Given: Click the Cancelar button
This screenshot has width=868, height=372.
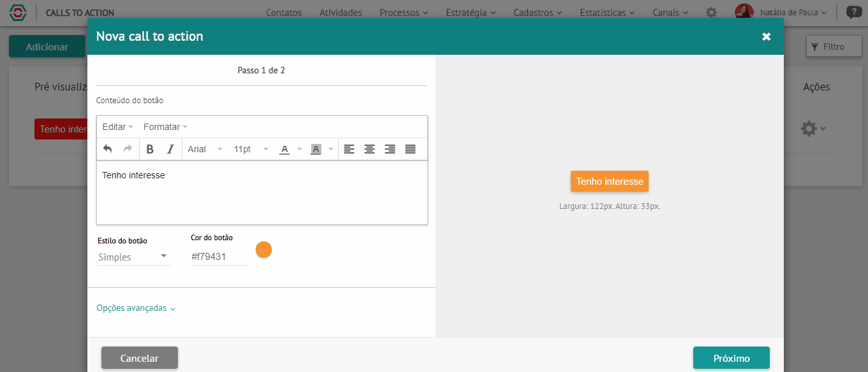Looking at the screenshot, I should click(x=140, y=358).
